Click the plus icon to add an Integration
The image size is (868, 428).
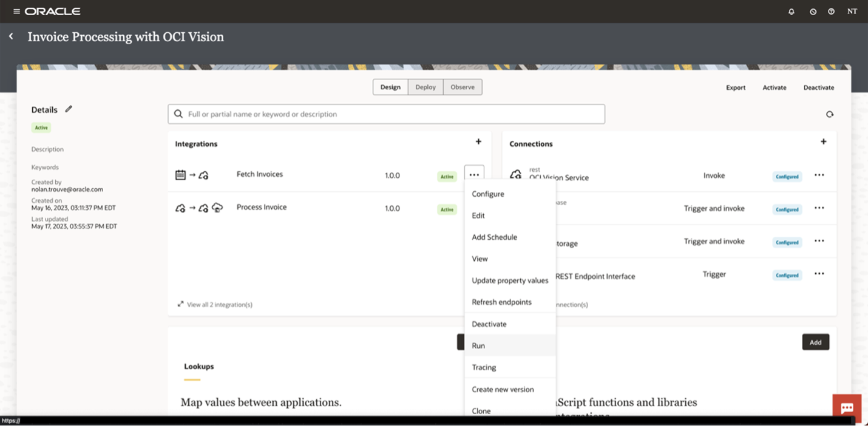point(478,141)
